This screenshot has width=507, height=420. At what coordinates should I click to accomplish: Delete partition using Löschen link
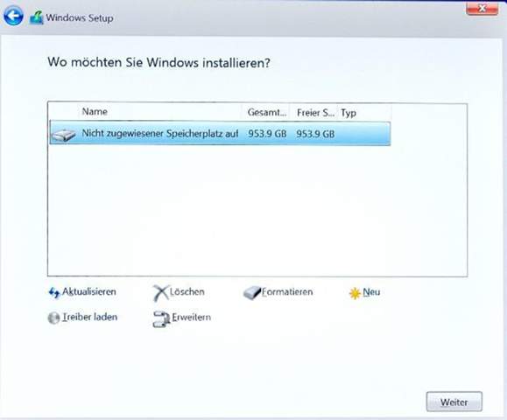187,291
